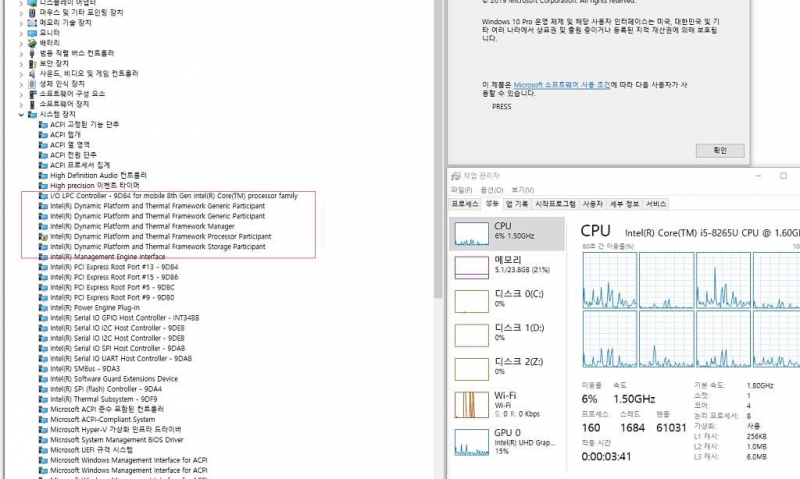
Task: Click the 마우스 및 기타 포인팅 장치 category icon
Action: (x=32, y=12)
